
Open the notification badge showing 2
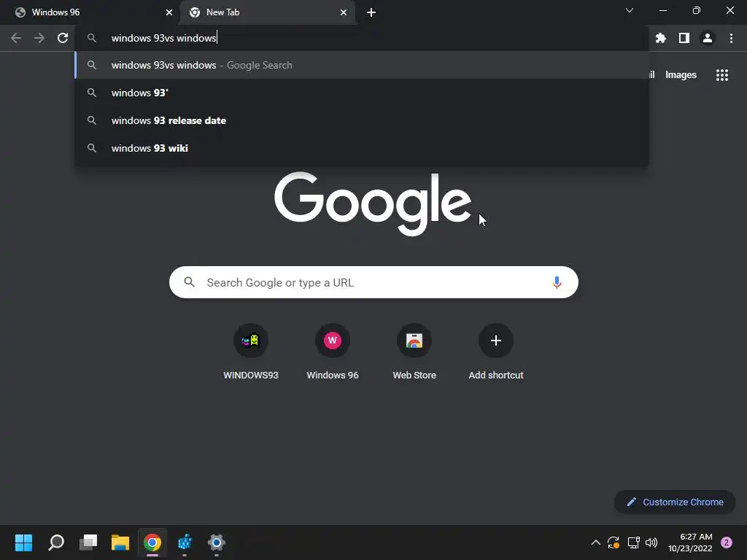tap(727, 542)
